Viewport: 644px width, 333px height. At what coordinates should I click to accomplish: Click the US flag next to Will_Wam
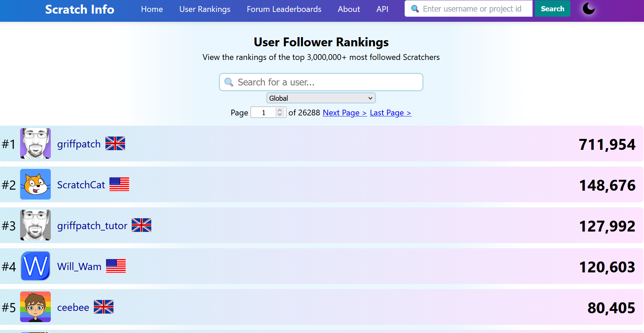point(116,266)
